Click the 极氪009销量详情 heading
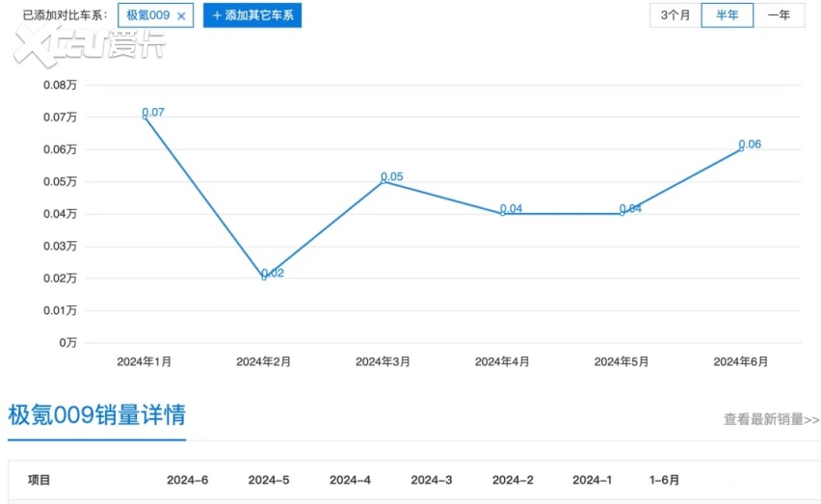Screen dimensions: 821x504 tap(96, 415)
